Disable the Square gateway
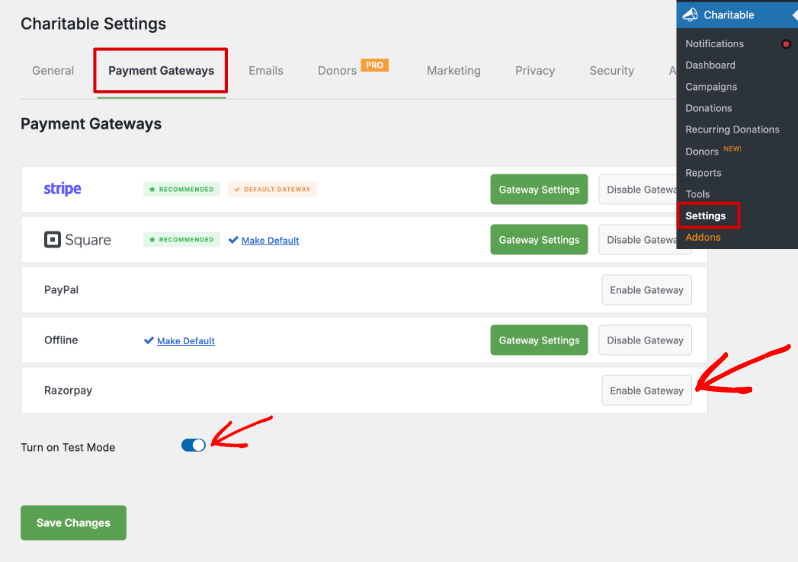The image size is (798, 562). pos(638,239)
